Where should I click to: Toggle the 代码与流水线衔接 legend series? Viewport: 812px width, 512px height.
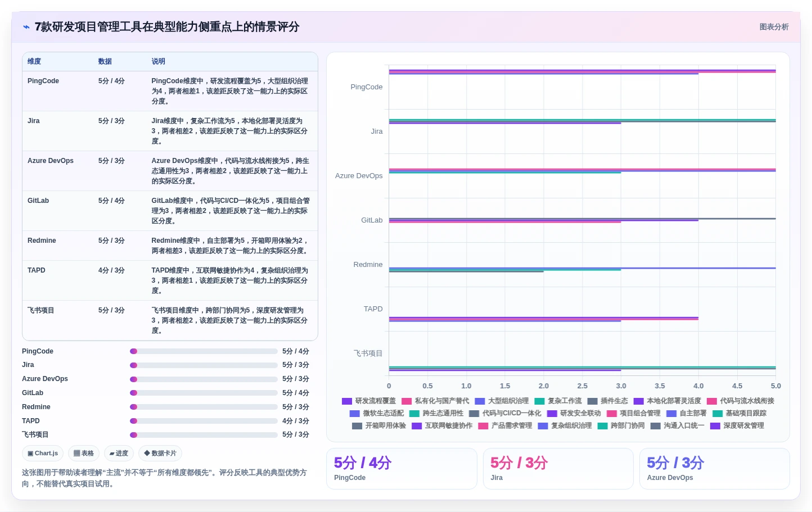(x=741, y=401)
